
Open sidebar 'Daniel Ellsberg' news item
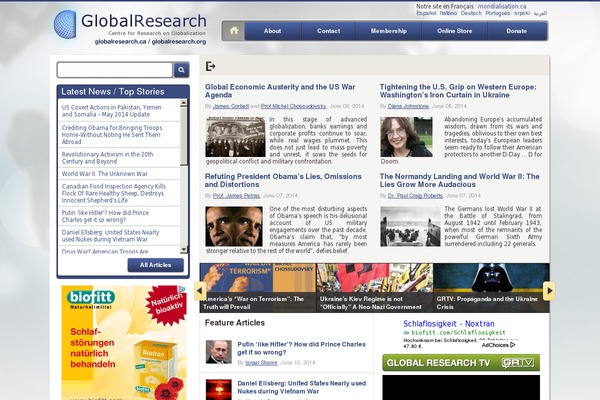pyautogui.click(x=110, y=236)
